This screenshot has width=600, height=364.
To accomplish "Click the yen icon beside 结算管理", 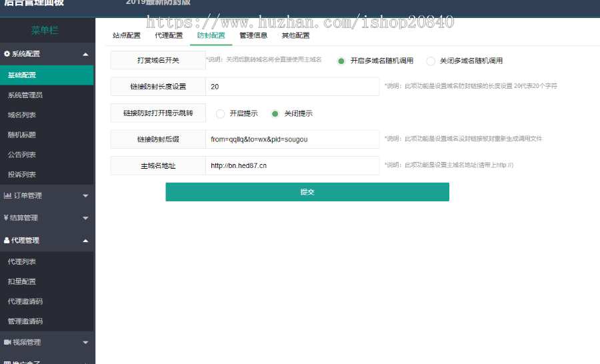I will pos(6,217).
